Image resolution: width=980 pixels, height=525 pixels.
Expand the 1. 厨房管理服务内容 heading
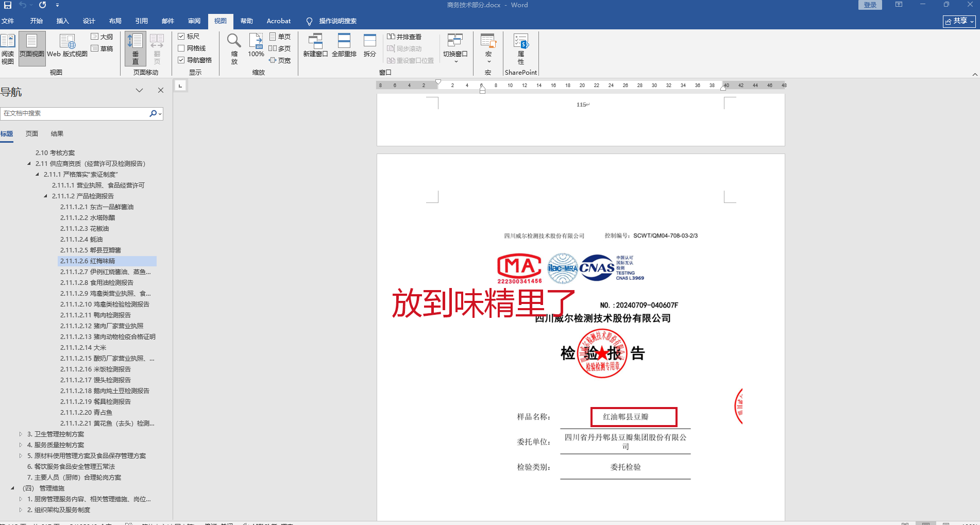[x=21, y=499]
